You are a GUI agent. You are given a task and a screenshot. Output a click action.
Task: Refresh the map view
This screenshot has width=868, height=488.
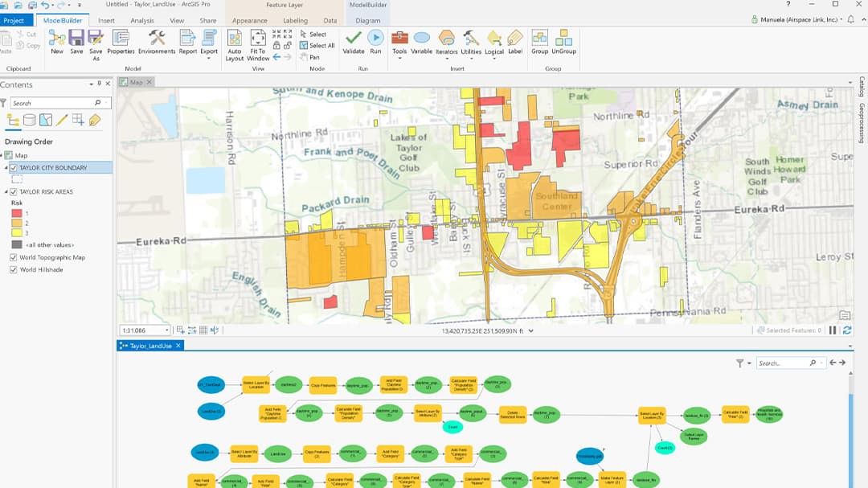(847, 330)
